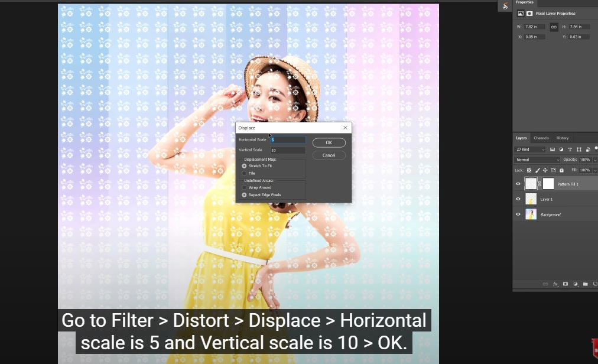Click the Vertical Scale input field
Image resolution: width=598 pixels, height=364 pixels.
pyautogui.click(x=288, y=150)
